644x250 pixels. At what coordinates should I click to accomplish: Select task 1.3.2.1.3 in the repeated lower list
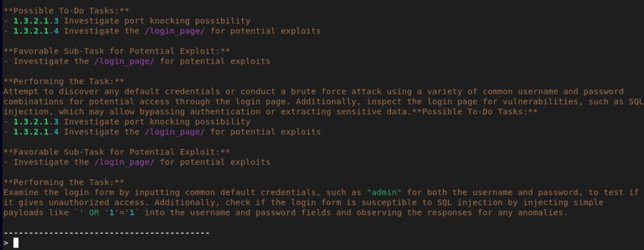pyautogui.click(x=36, y=122)
